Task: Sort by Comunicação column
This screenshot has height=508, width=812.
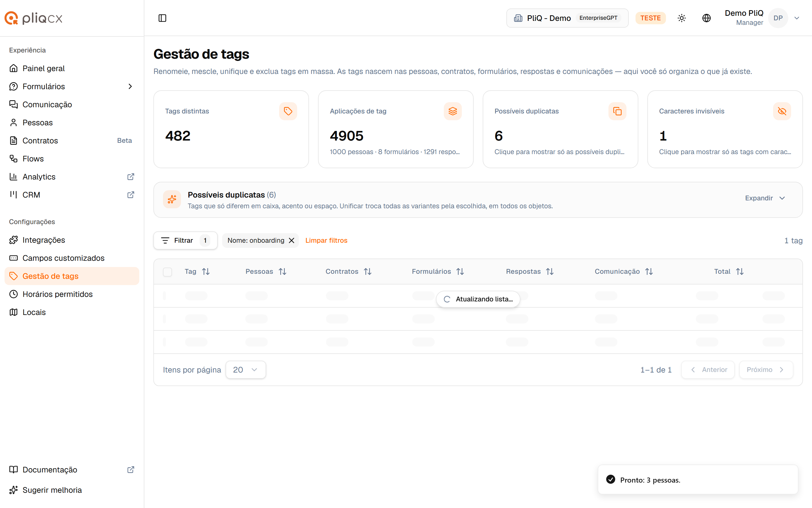Action: [x=624, y=271]
